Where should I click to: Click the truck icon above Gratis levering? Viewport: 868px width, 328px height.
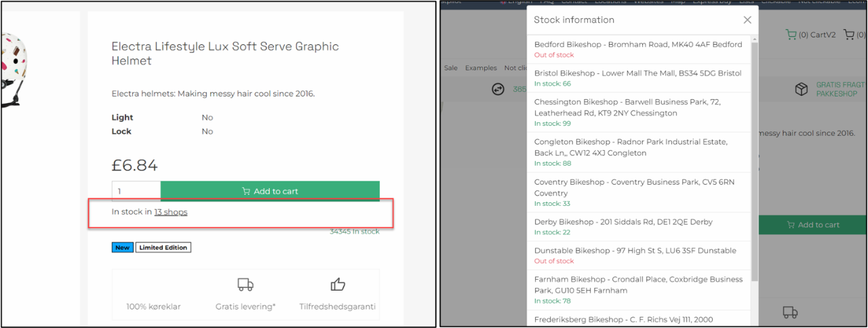point(245,285)
